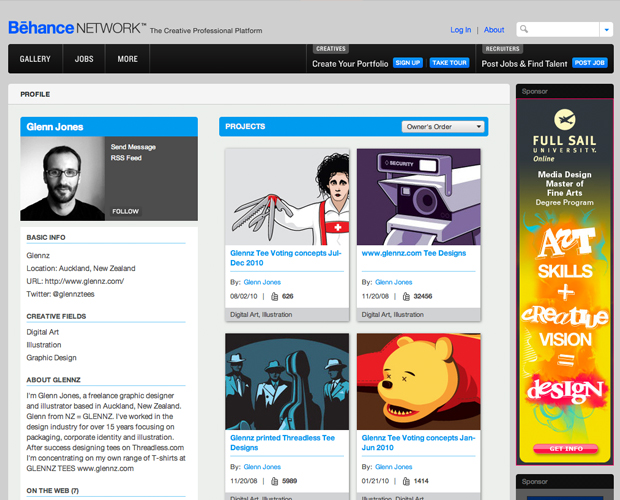Open Glennz Tee Voting concepts Jul-Dec 2010

point(285,258)
